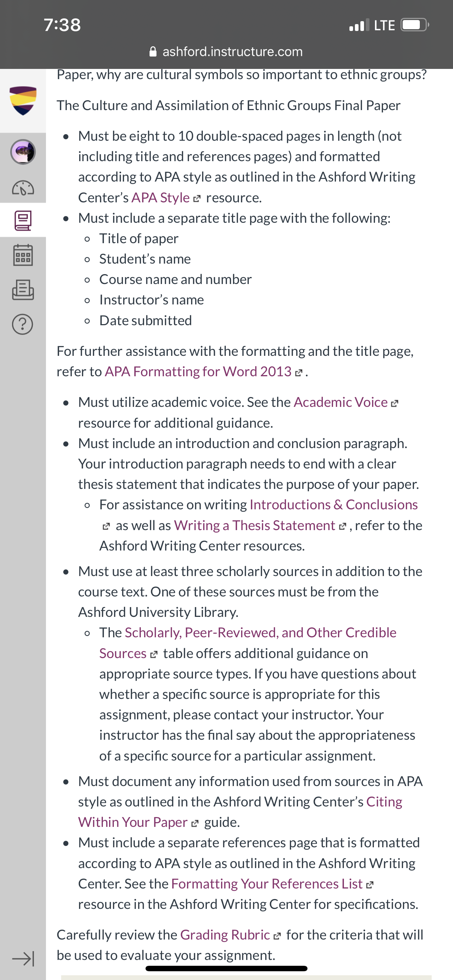Open the Calendar icon in sidebar
The height and width of the screenshot is (980, 453).
(x=23, y=255)
